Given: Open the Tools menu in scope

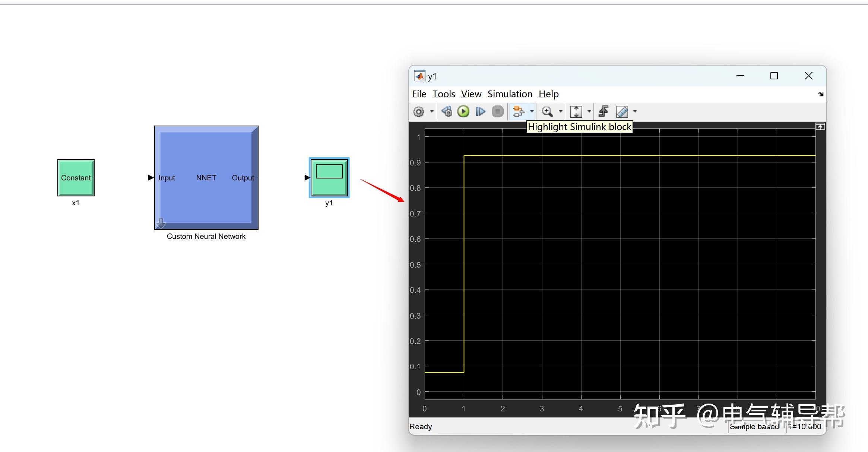Looking at the screenshot, I should (444, 94).
